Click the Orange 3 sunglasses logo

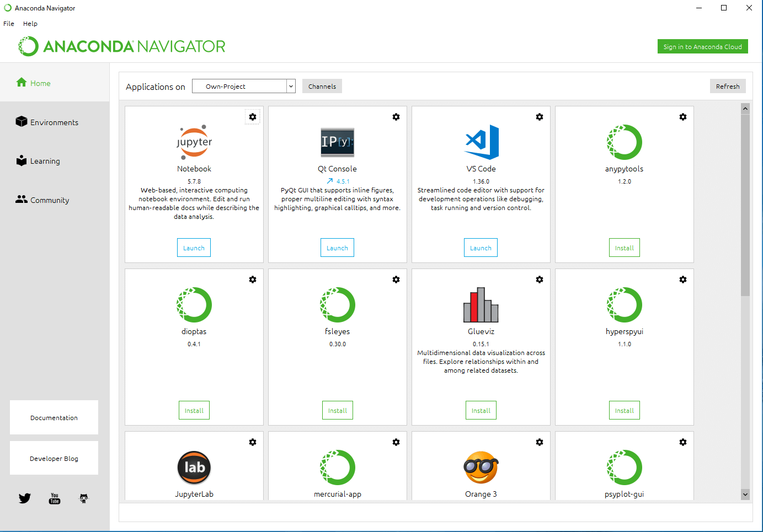pyautogui.click(x=481, y=467)
